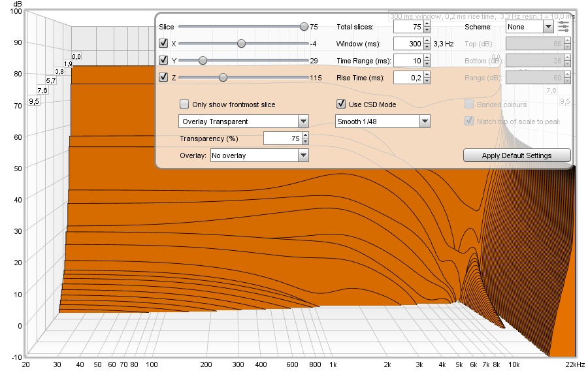Decrease Rise Time with down arrow
This screenshot has height=371, width=588.
427,81
